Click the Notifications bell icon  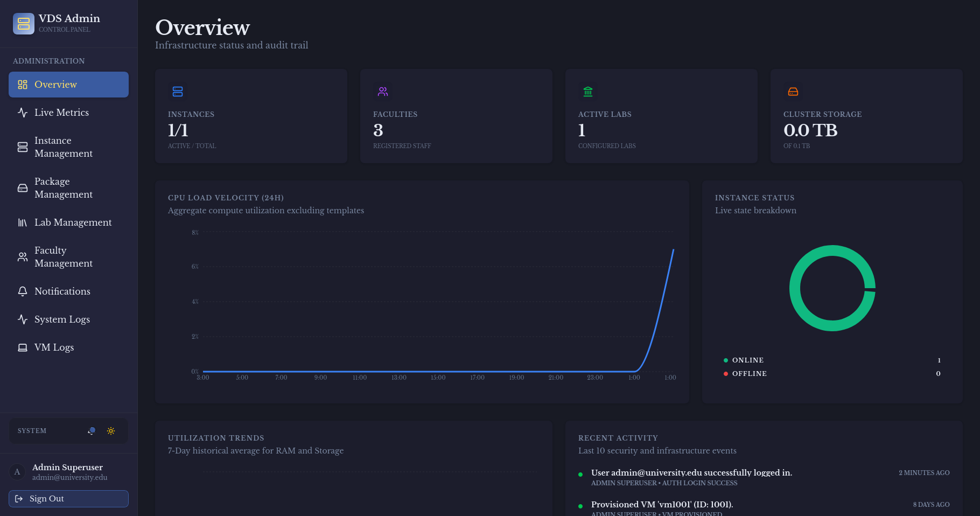tap(23, 291)
